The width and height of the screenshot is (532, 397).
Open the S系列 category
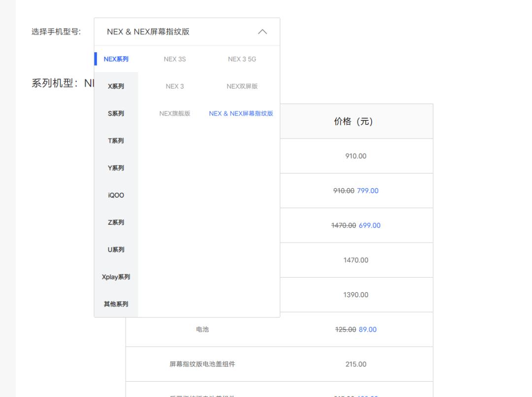116,113
